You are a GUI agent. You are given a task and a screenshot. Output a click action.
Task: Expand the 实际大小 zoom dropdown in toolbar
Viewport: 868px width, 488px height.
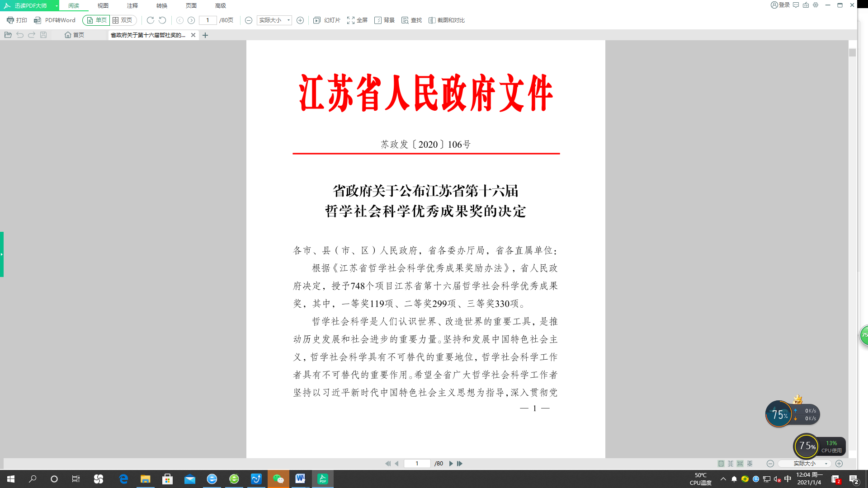pyautogui.click(x=288, y=20)
